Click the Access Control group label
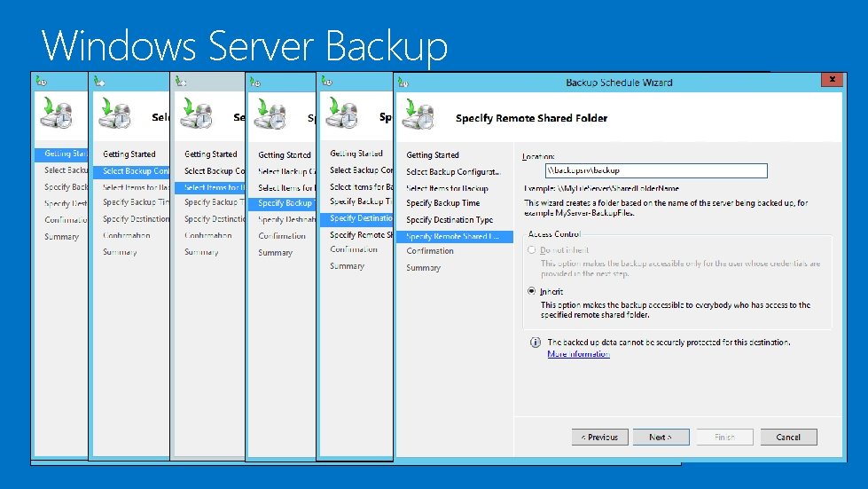Viewport: 868px width, 489px height. (554, 233)
